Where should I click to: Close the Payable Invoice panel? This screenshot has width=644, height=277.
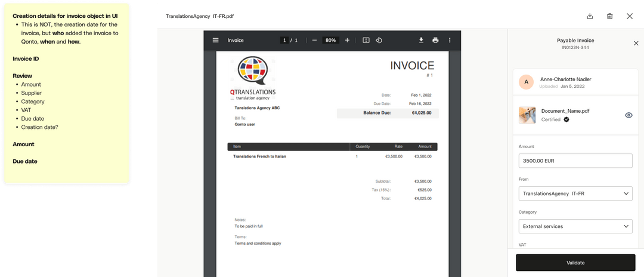(x=636, y=43)
